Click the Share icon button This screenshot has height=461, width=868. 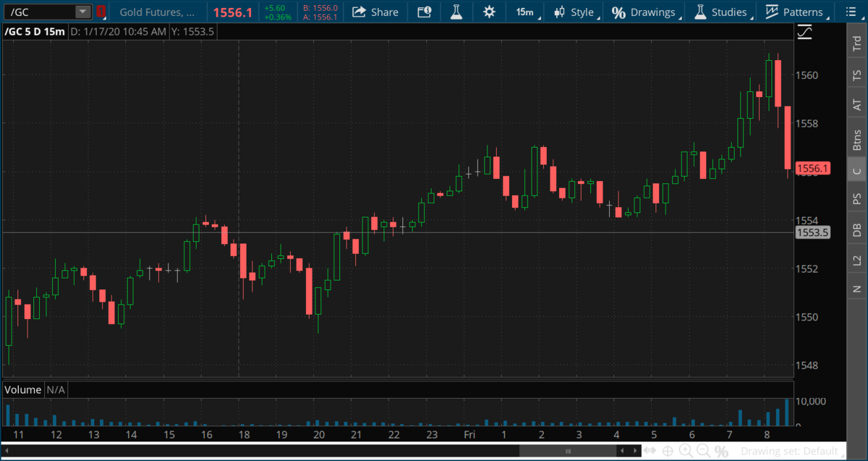pos(375,12)
